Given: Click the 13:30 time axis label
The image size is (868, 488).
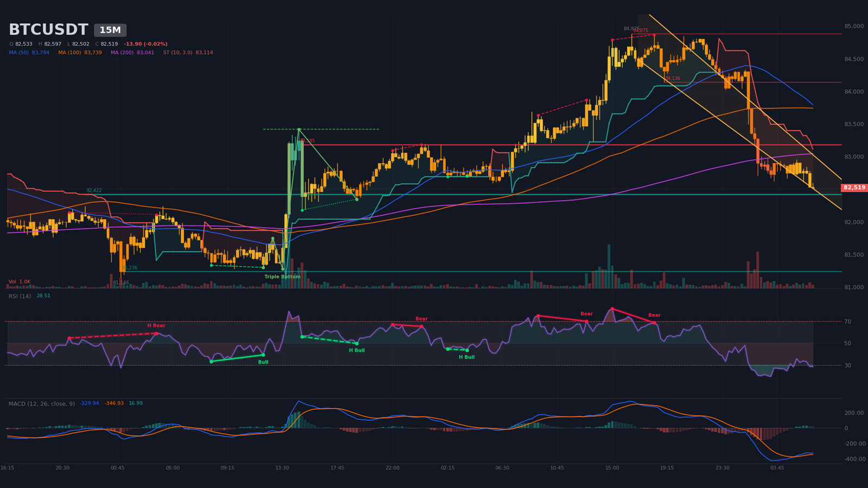Looking at the screenshot, I should (282, 468).
